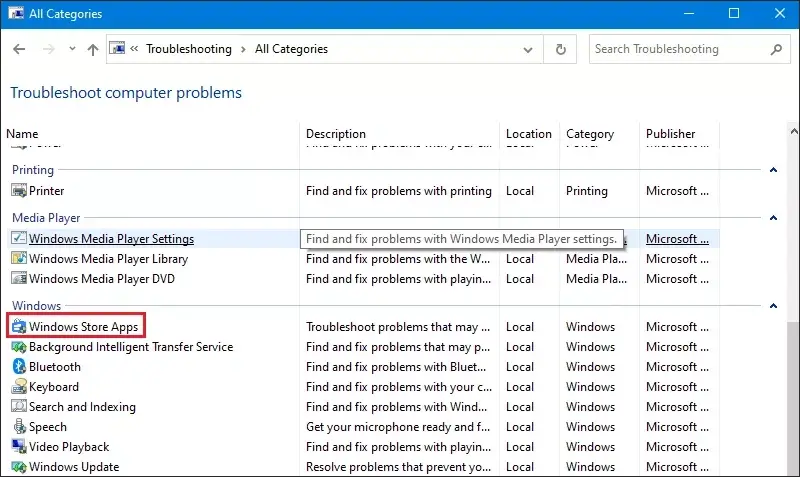Open the Windows Update troubleshooter
This screenshot has height=477, width=800.
point(74,467)
